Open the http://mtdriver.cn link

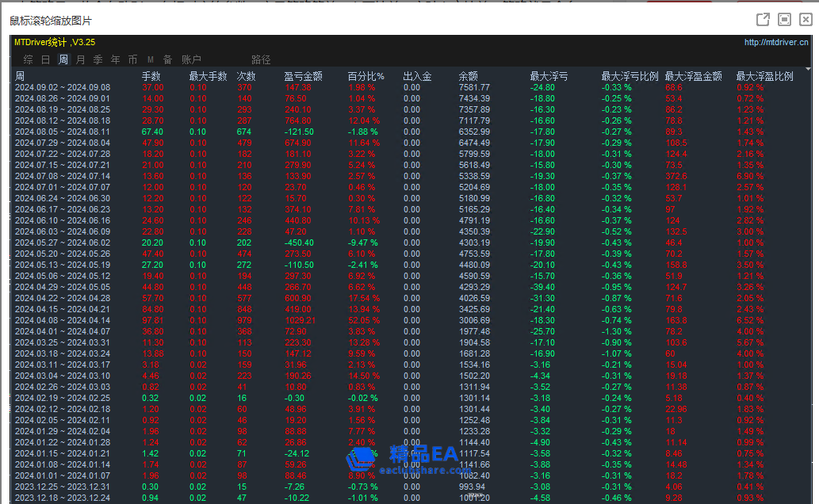pyautogui.click(x=776, y=43)
